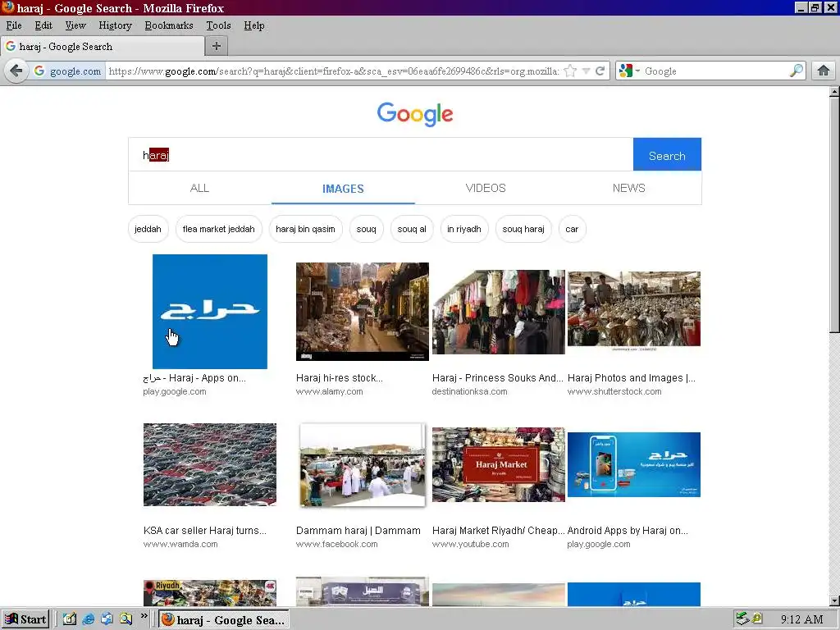Image resolution: width=840 pixels, height=630 pixels.
Task: Open the Help menu
Action: 254,25
